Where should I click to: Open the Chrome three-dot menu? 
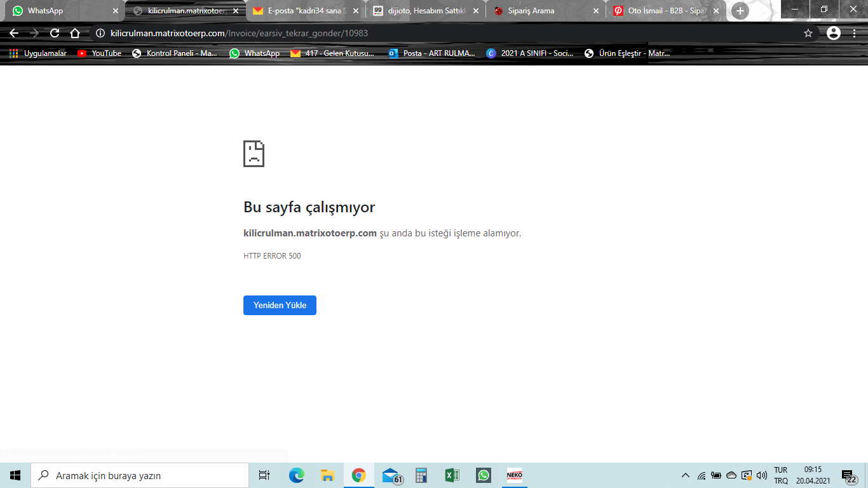click(855, 33)
